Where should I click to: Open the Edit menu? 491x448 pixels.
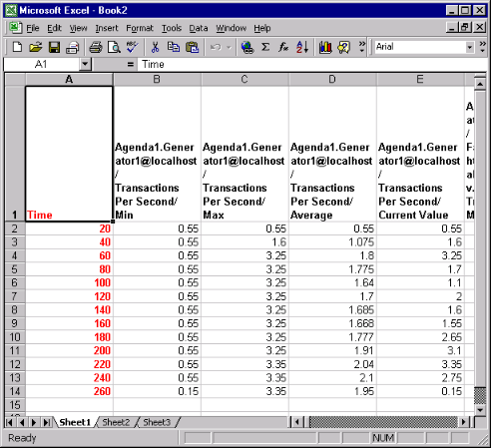click(54, 28)
